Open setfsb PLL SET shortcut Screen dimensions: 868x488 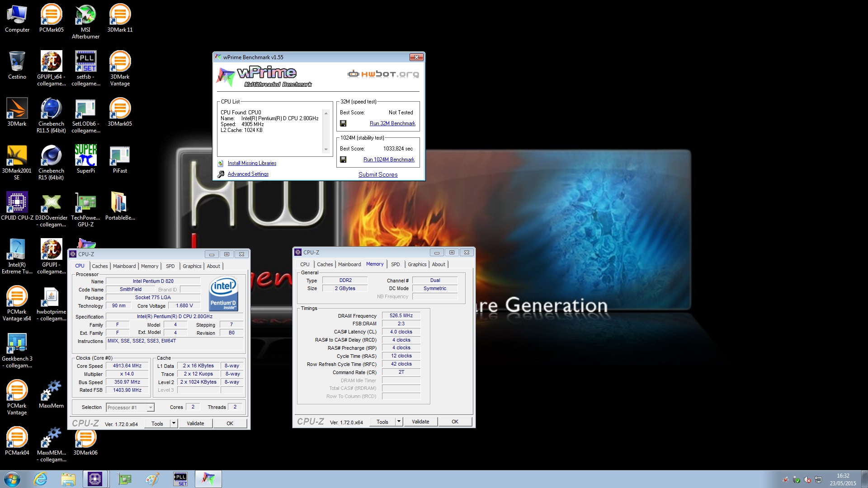[x=85, y=68]
